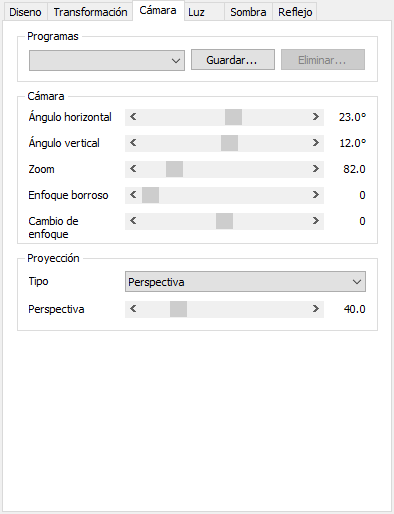Click the Eliminar... button
Screen dimensions: 394x514
point(323,60)
